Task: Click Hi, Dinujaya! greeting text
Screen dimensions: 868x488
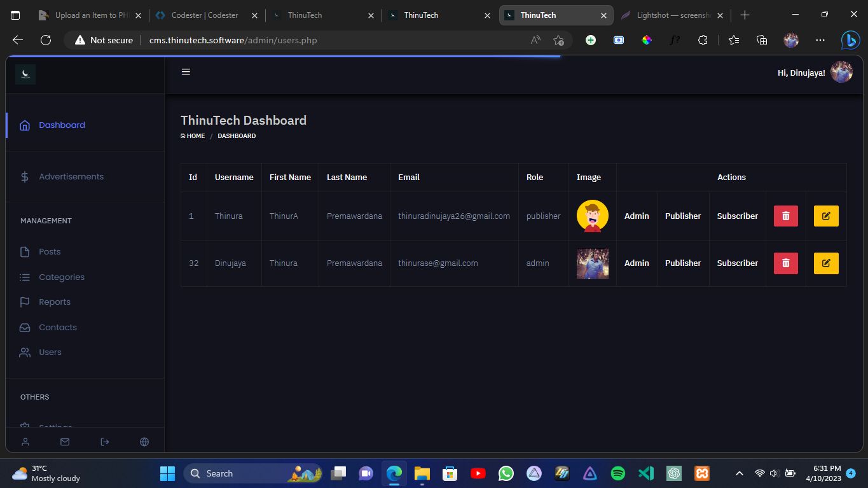Action: [x=801, y=73]
